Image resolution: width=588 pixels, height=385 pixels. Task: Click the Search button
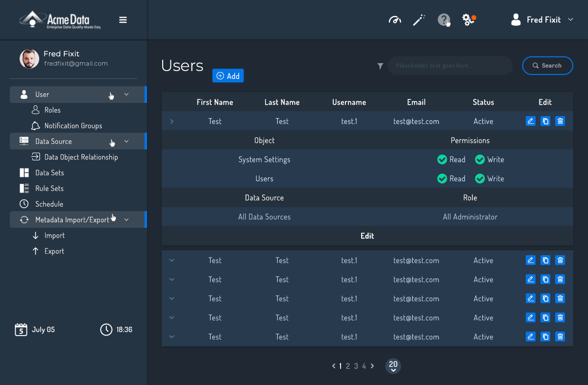click(x=547, y=66)
